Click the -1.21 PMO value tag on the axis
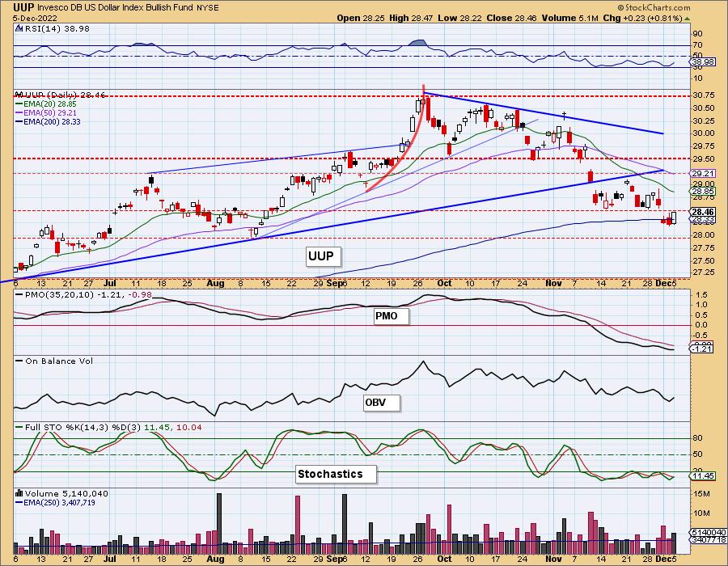This screenshot has width=728, height=566. coord(702,348)
